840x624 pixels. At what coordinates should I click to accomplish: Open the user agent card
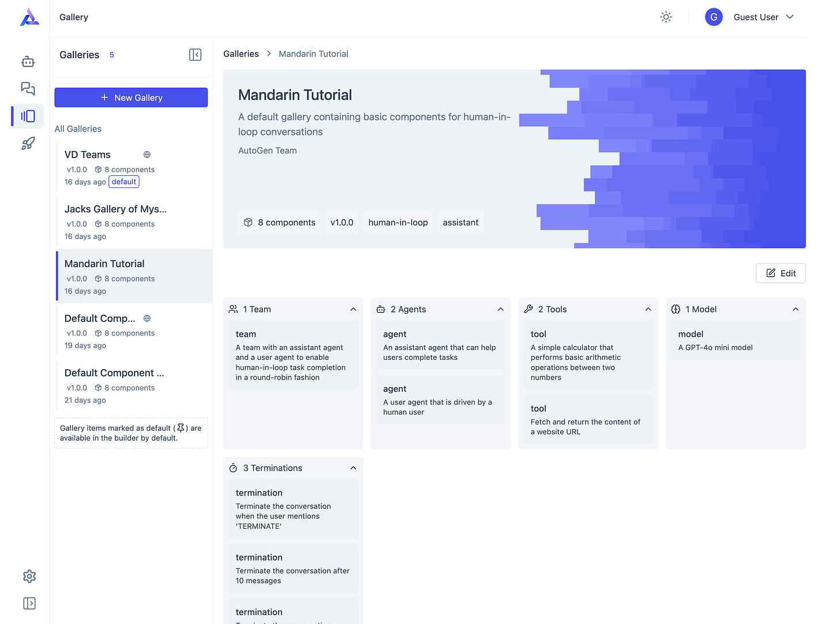click(x=441, y=400)
